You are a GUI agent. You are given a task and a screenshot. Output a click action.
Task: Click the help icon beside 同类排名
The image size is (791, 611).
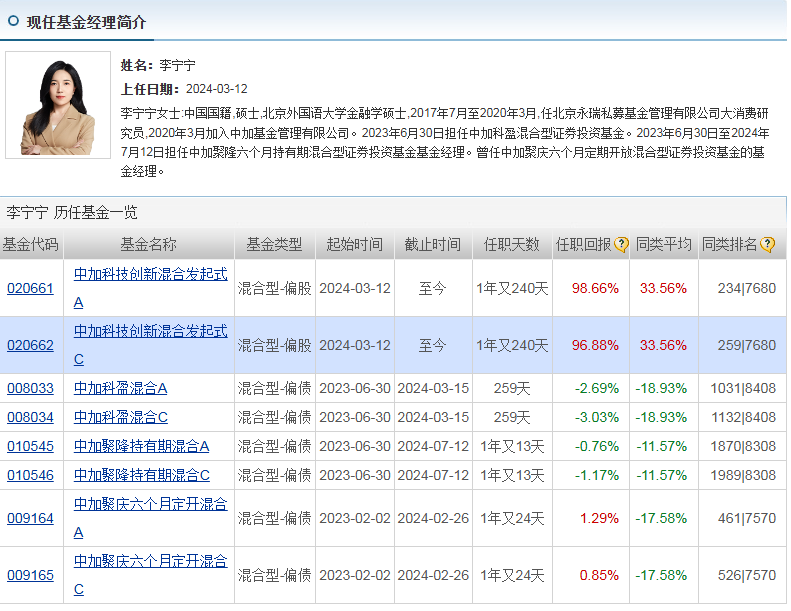(x=767, y=245)
